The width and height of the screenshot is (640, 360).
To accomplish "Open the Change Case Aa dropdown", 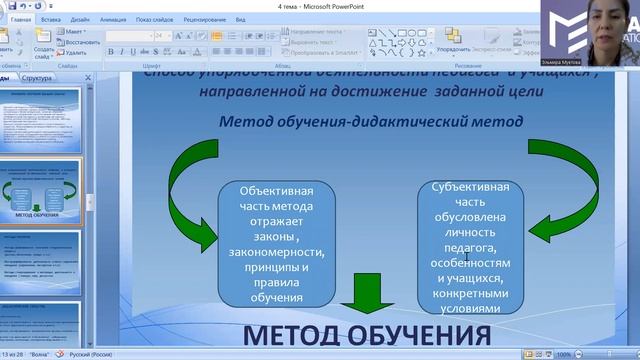I will coord(182,52).
